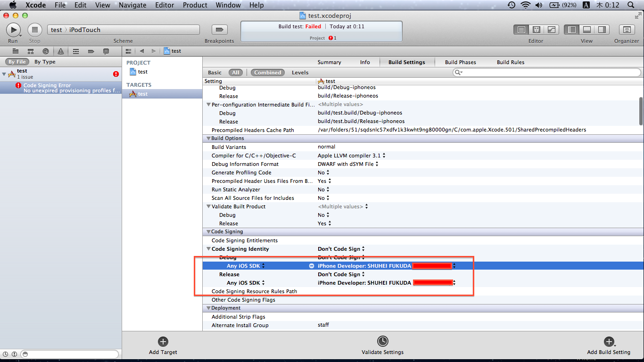Collapse the Code Signing section
The height and width of the screenshot is (362, 644).
point(208,232)
